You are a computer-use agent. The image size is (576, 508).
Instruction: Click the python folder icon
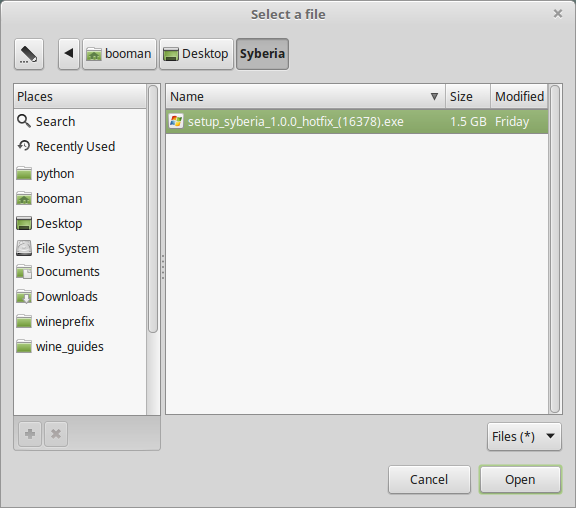coord(24,173)
